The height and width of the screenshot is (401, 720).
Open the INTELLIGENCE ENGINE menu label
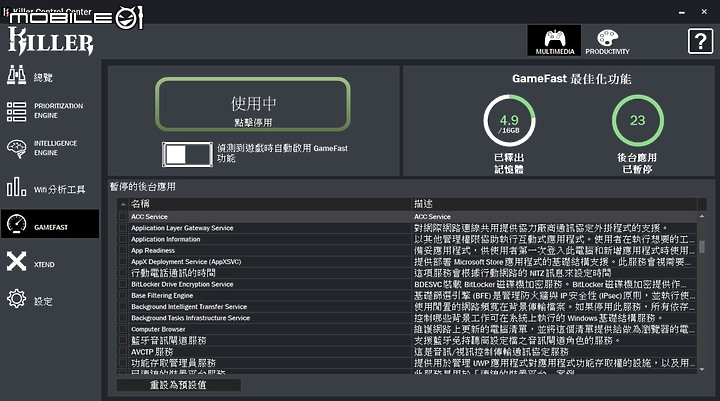click(55, 148)
